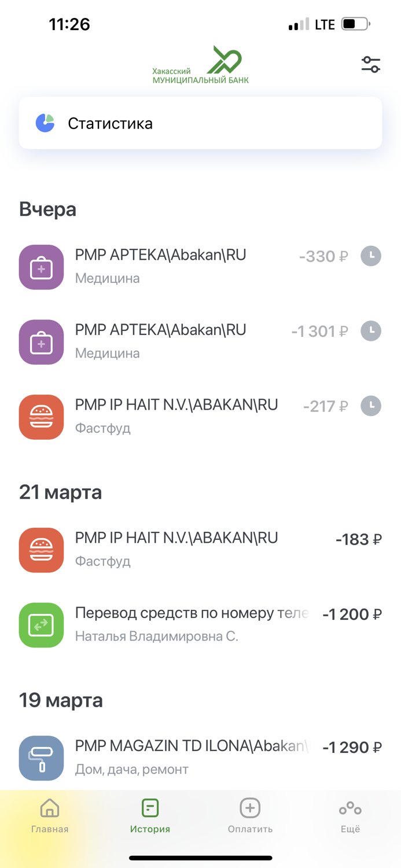The image size is (401, 868).
Task: Tap the clock badge next to -330 ₽
Action: click(x=370, y=256)
